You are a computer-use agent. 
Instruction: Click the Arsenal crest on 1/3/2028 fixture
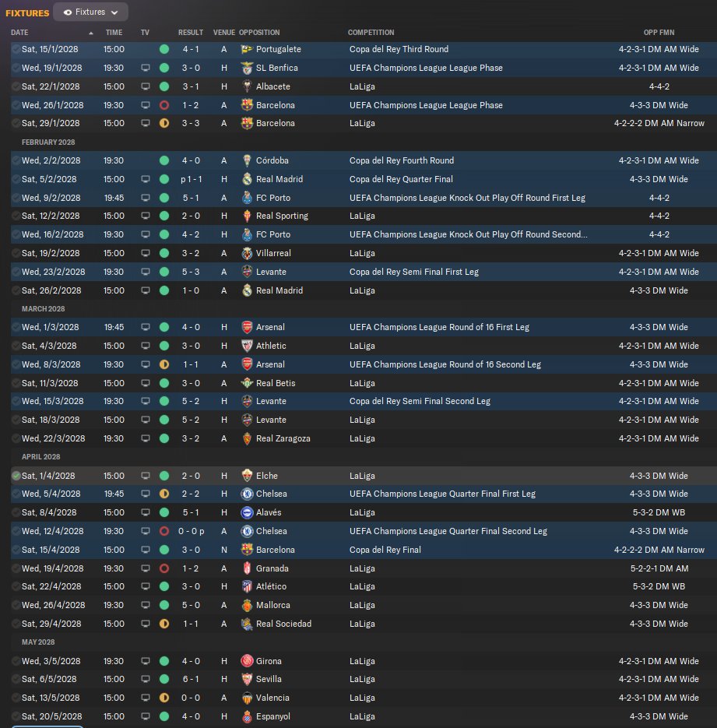tap(247, 327)
